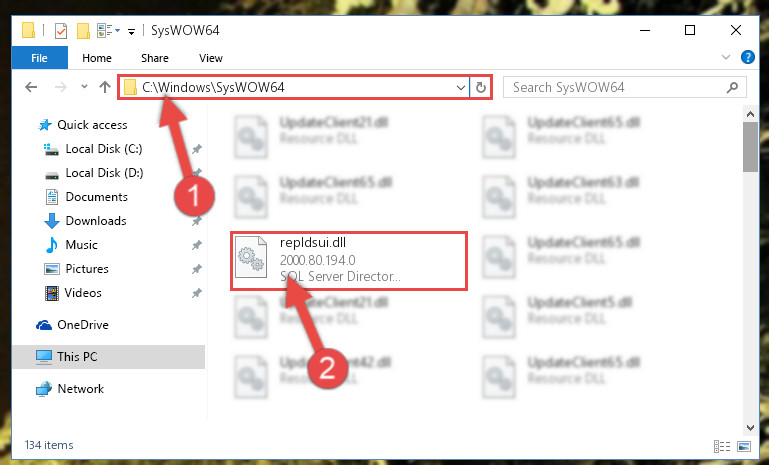The height and width of the screenshot is (465, 769).
Task: Switch to large thumbnails view icon
Action: [x=744, y=446]
